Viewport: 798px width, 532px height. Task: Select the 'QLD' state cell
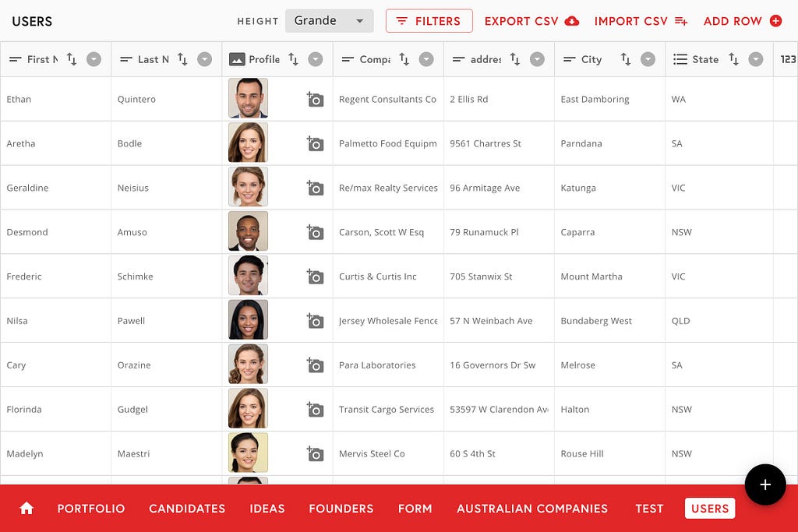[719, 320]
